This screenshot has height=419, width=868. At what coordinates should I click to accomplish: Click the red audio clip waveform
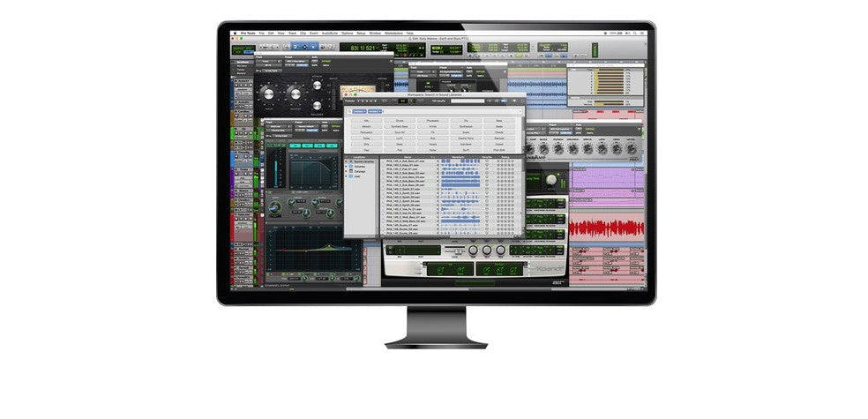604,228
